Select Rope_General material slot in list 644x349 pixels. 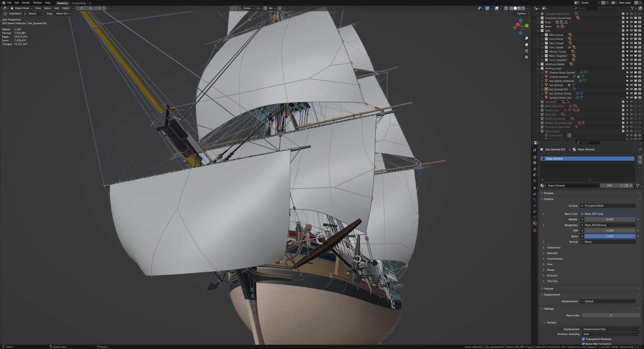(587, 159)
